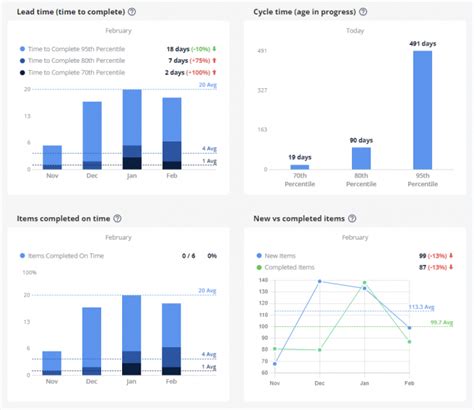Toggle the New Items legend series

(276, 256)
